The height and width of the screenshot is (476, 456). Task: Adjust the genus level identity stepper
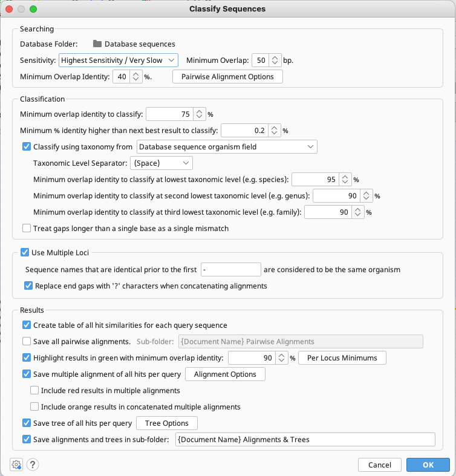pos(366,196)
